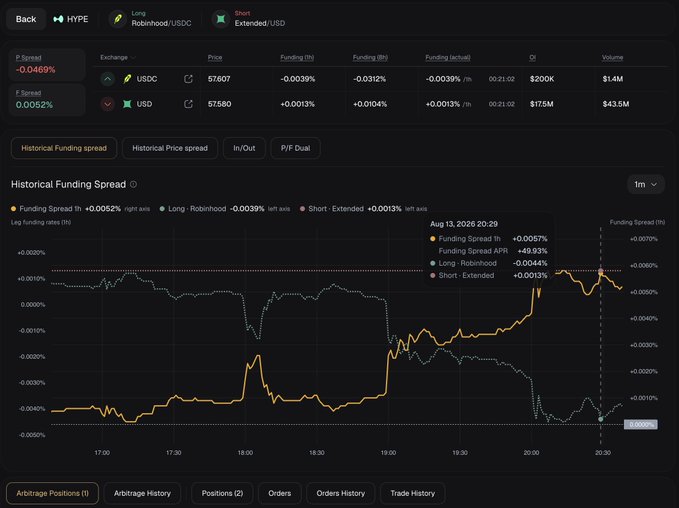Click USD Funding 8h value +0.0104%
679x508 pixels.
[x=370, y=104]
